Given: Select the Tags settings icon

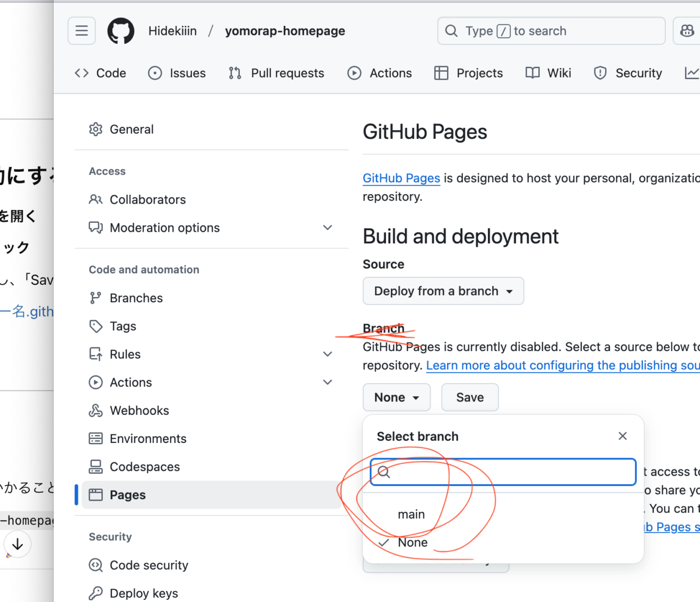Looking at the screenshot, I should click(96, 326).
